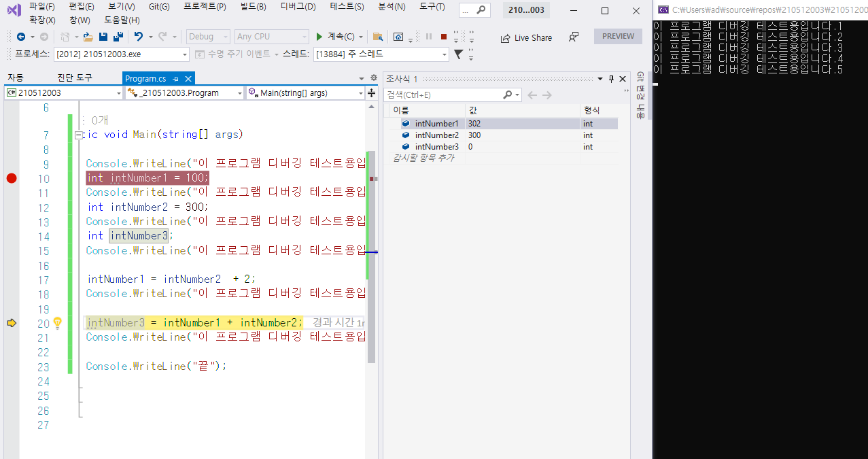Click the thread filter funnel icon
The image size is (868, 459).
click(459, 54)
